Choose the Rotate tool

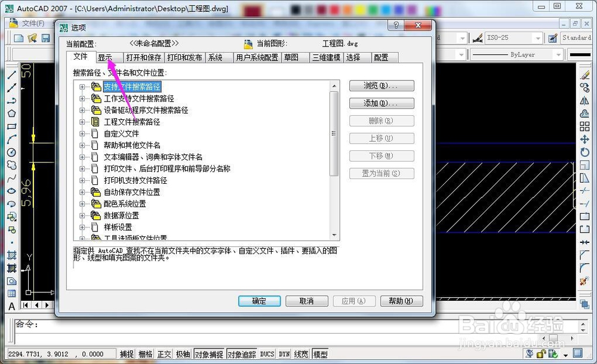[585, 153]
